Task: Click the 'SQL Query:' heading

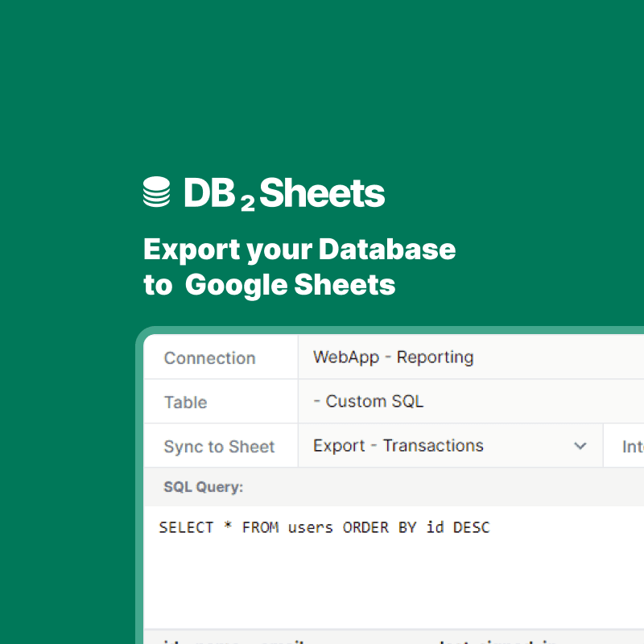Action: [x=204, y=487]
